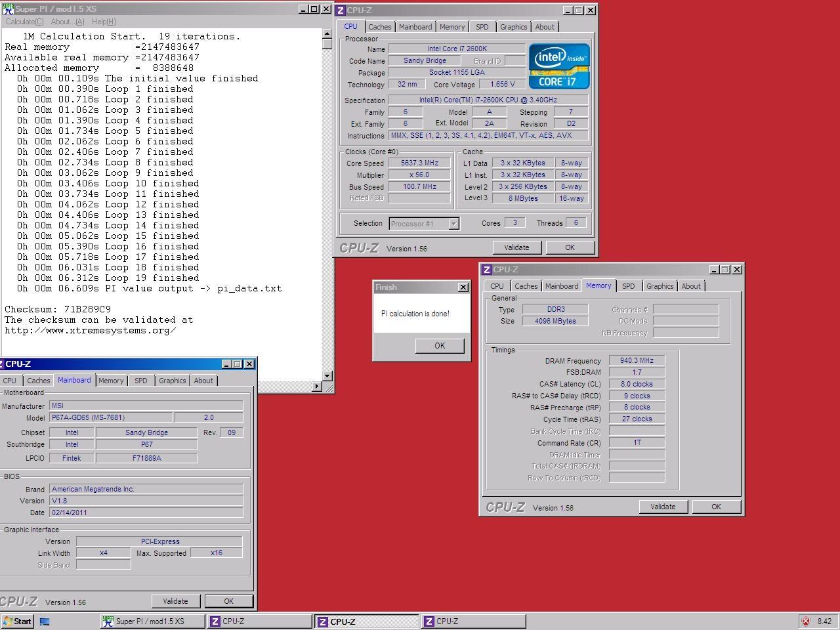Click the Multiplier x 56.0 field
Screen dimensions: 840x630
[x=419, y=175]
